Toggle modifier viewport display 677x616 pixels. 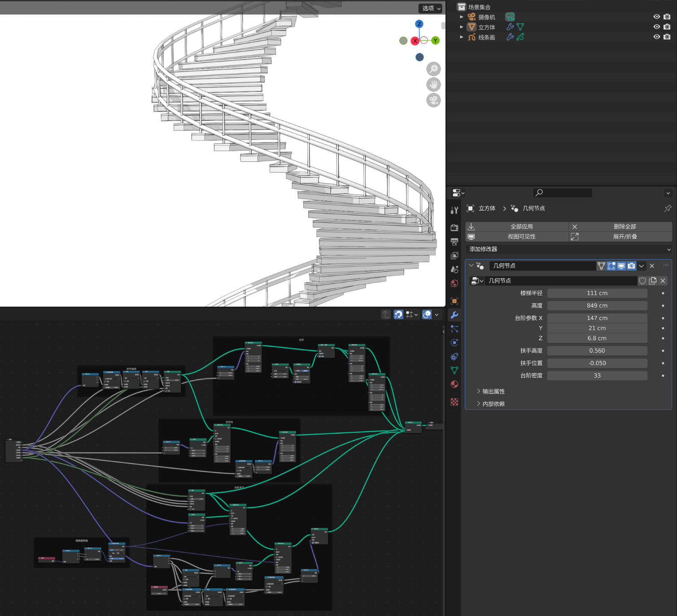coord(621,266)
